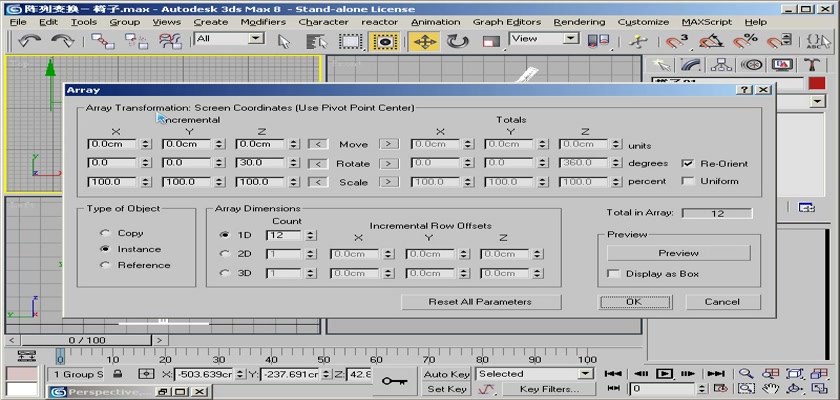Open Select by Name tool
840x400 pixels.
click(317, 41)
